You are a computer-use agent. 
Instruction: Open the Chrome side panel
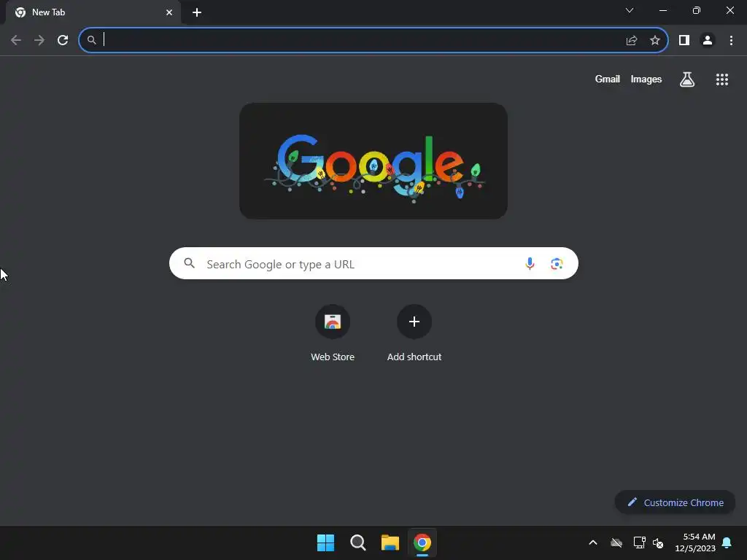click(x=684, y=41)
